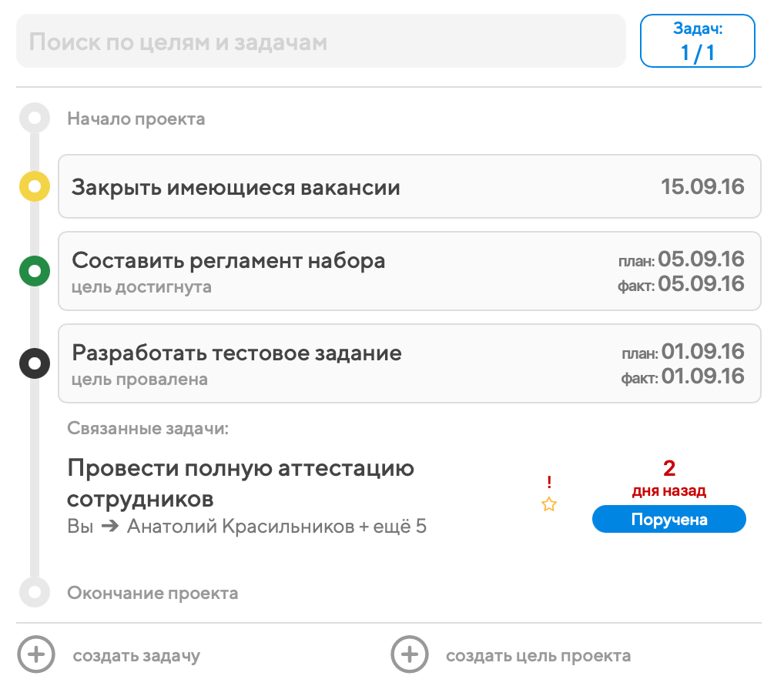Image resolution: width=784 pixels, height=696 pixels.
Task: Click the plus icon to create task
Action: coord(36,655)
